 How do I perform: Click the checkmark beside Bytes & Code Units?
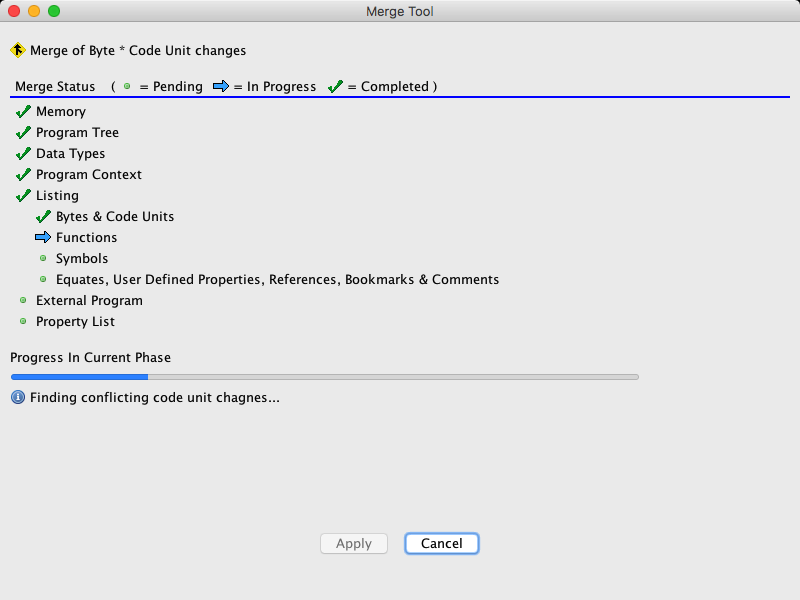coord(43,217)
